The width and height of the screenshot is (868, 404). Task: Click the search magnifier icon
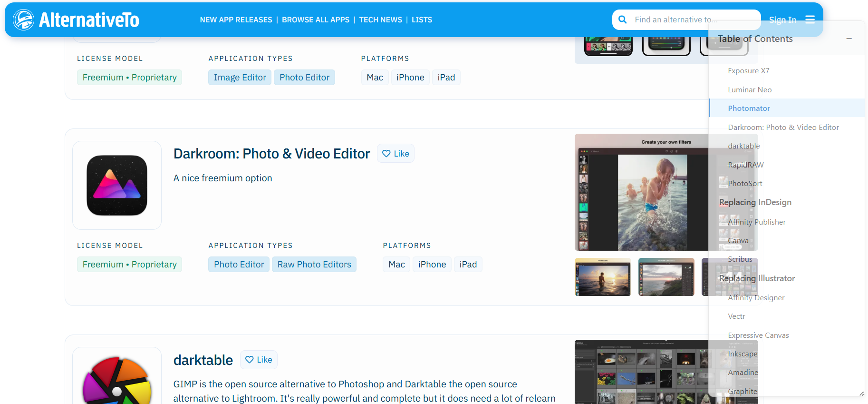tap(622, 20)
